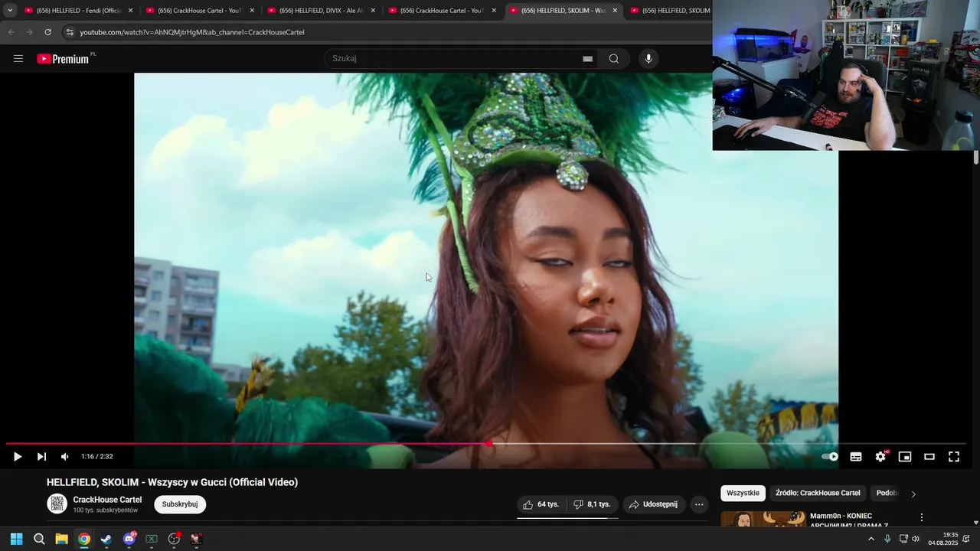Select the Źródło: CrackHouse Cartel chip
This screenshot has height=551, width=980.
(x=818, y=493)
